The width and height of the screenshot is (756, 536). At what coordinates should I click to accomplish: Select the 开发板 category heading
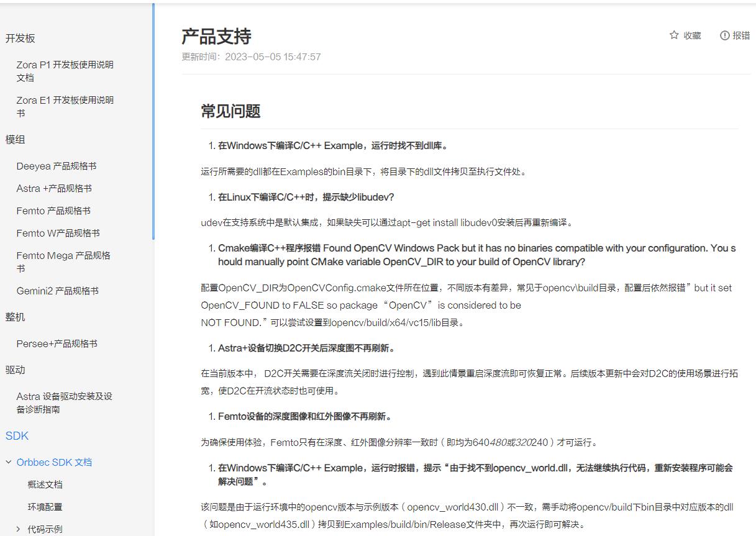20,39
